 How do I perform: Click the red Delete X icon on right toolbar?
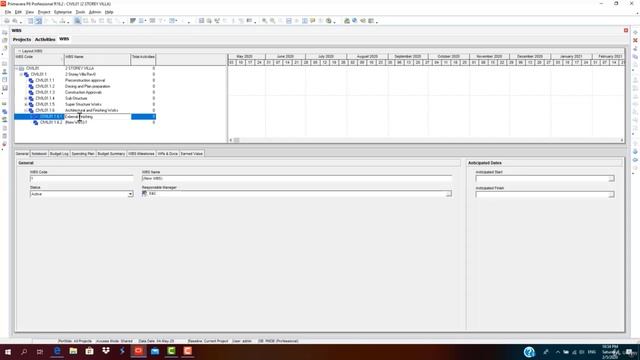tap(635, 40)
